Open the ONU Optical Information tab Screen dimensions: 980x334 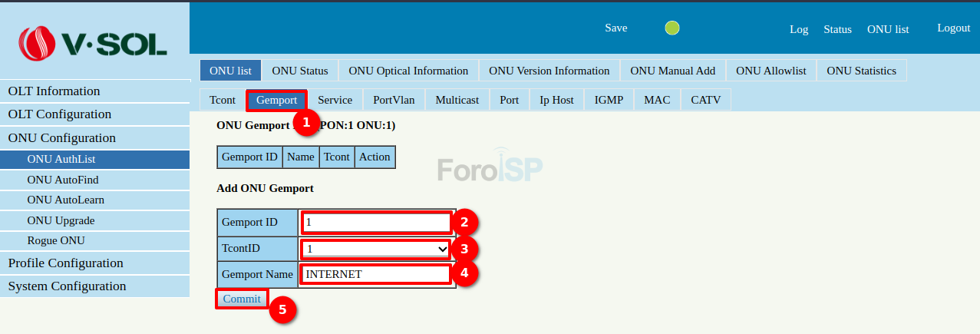point(408,71)
